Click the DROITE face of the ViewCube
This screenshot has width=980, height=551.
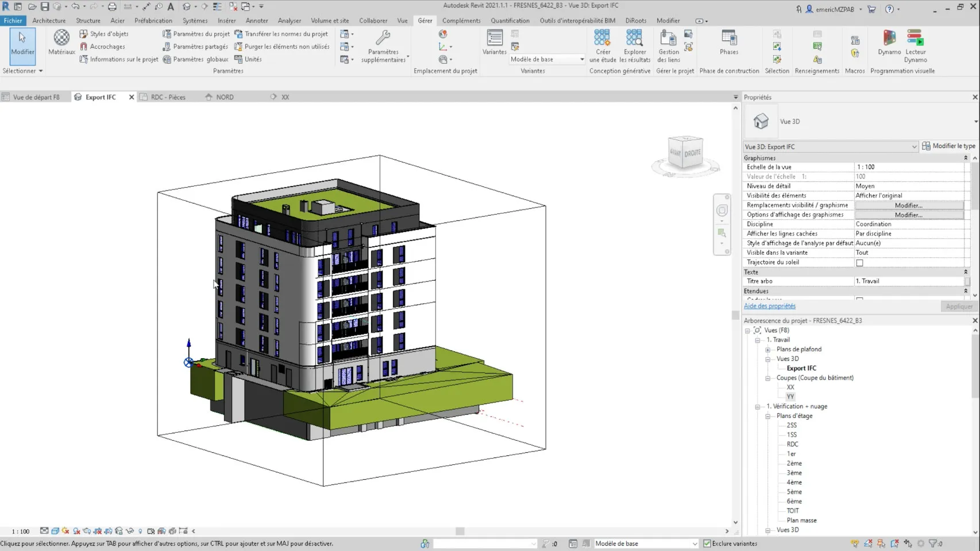[694, 153]
